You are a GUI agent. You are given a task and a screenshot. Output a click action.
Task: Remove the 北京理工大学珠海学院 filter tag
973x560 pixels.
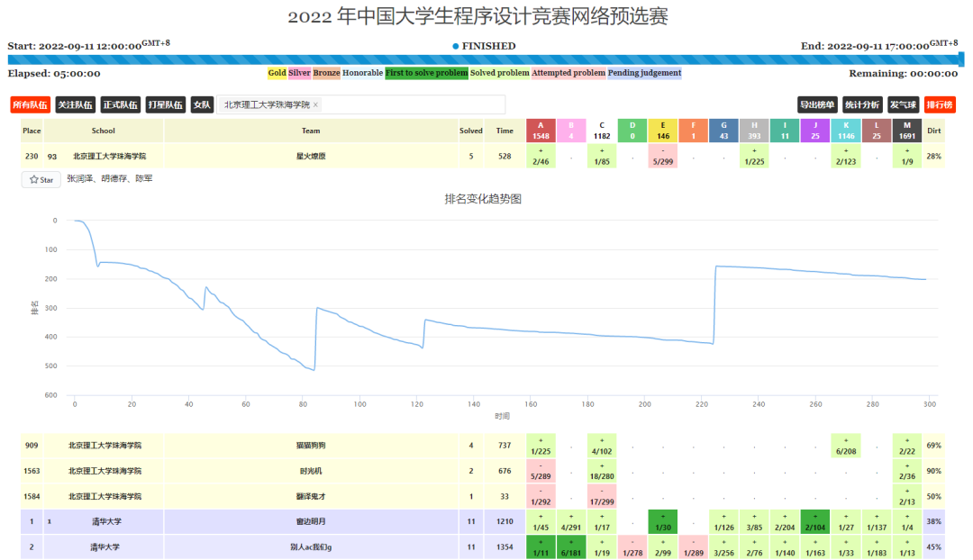coord(315,104)
